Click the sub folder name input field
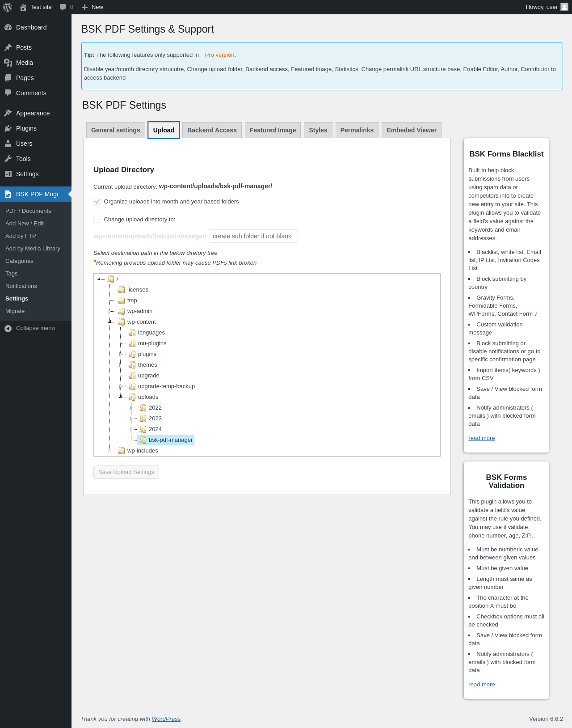This screenshot has height=728, width=572. (x=253, y=236)
